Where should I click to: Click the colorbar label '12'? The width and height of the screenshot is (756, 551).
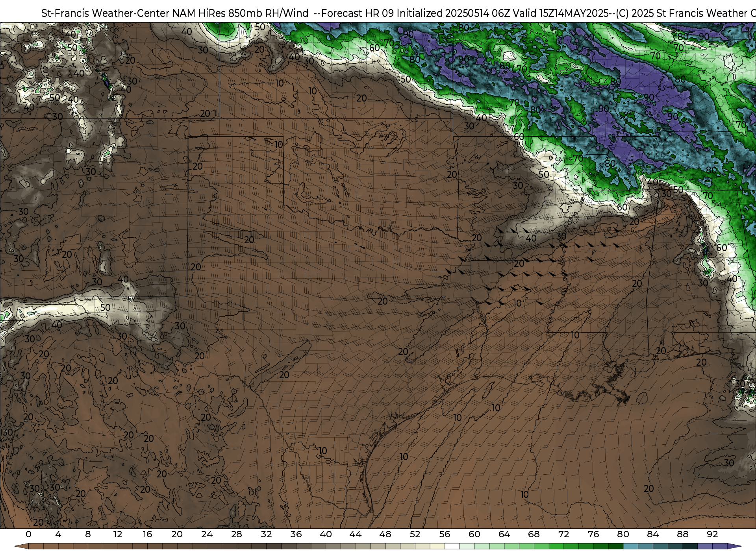point(118,534)
